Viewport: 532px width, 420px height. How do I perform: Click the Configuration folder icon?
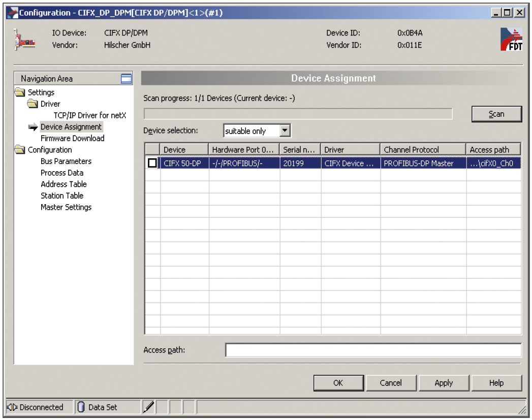coord(20,149)
